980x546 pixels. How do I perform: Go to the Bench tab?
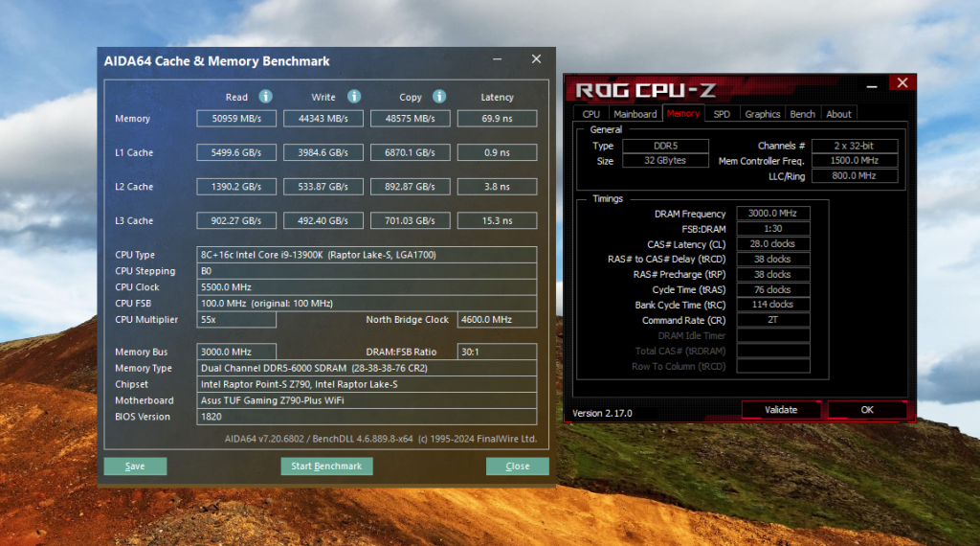click(803, 114)
